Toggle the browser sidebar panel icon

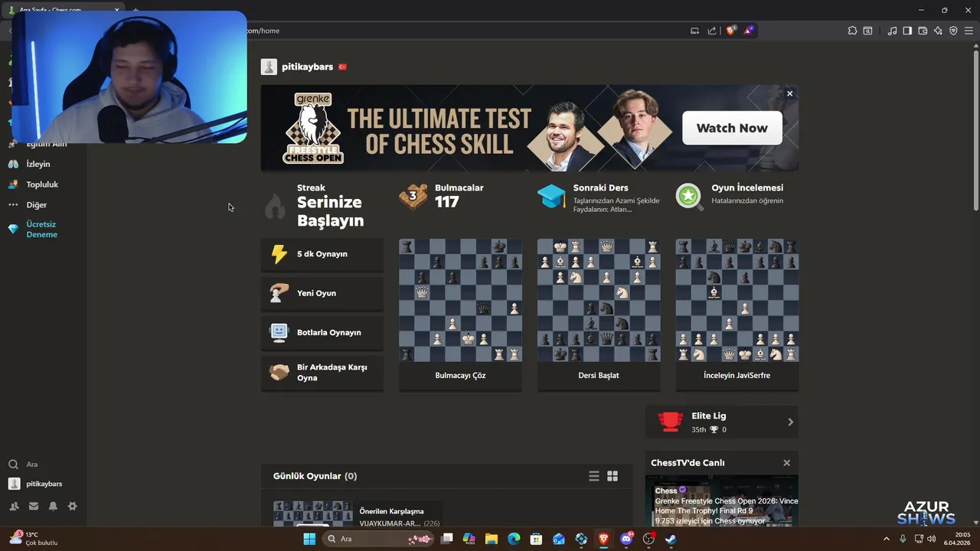tap(907, 31)
